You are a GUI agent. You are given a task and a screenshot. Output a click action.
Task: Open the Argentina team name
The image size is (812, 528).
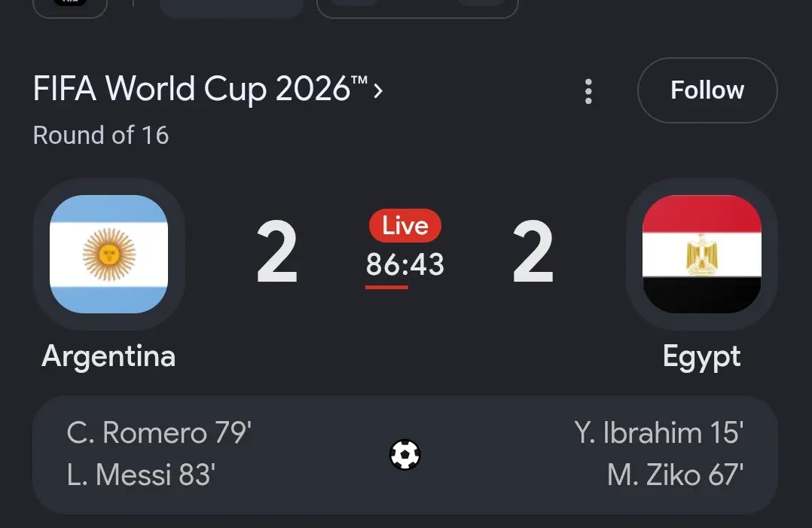point(108,357)
